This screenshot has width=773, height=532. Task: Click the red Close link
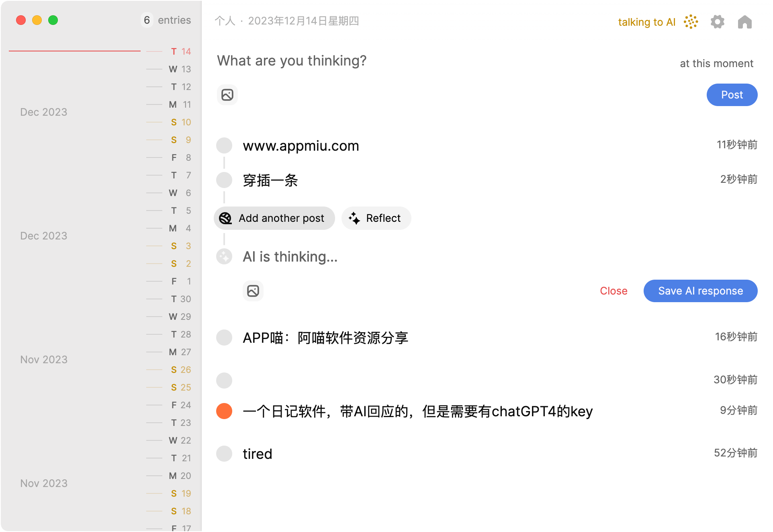613,291
